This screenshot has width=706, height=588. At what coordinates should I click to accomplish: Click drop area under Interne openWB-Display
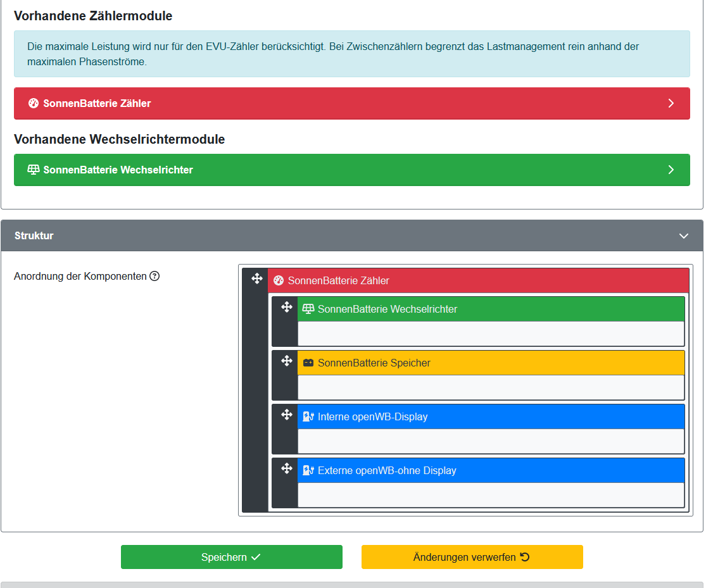491,441
